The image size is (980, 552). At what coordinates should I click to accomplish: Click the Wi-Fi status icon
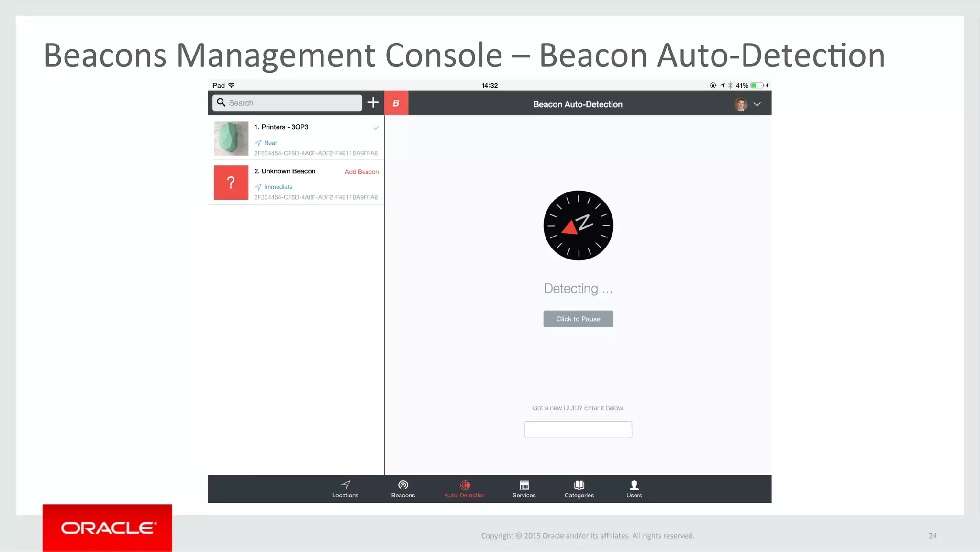tap(232, 85)
